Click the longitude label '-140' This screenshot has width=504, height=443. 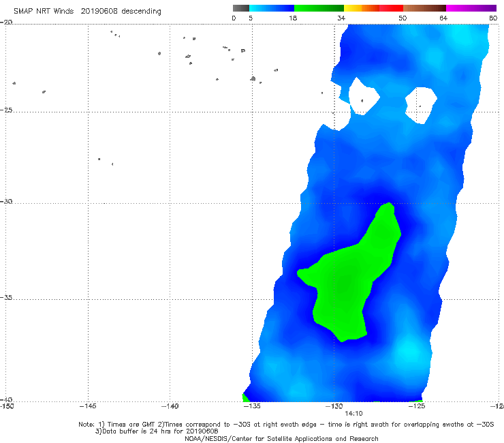tap(170, 406)
